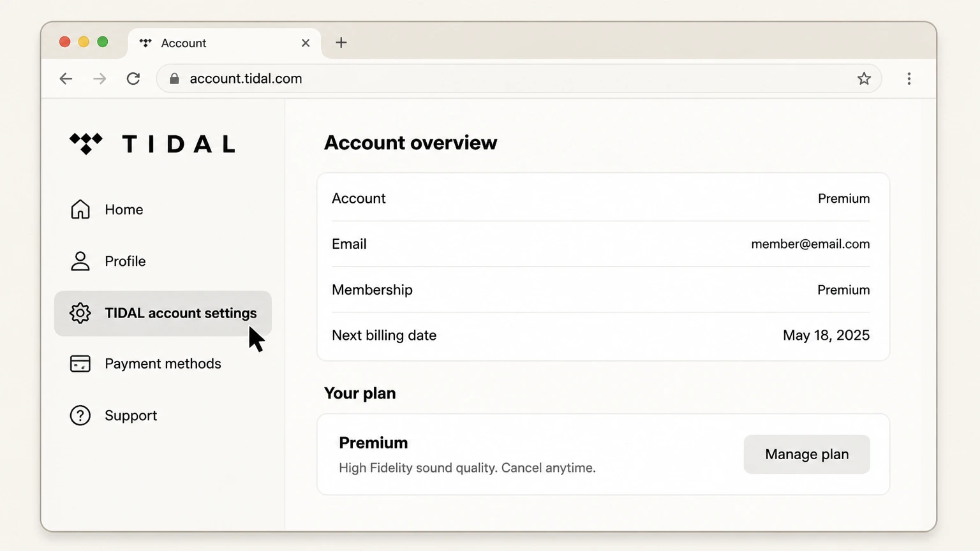980x551 pixels.
Task: Click the member@email.com value
Action: click(810, 244)
